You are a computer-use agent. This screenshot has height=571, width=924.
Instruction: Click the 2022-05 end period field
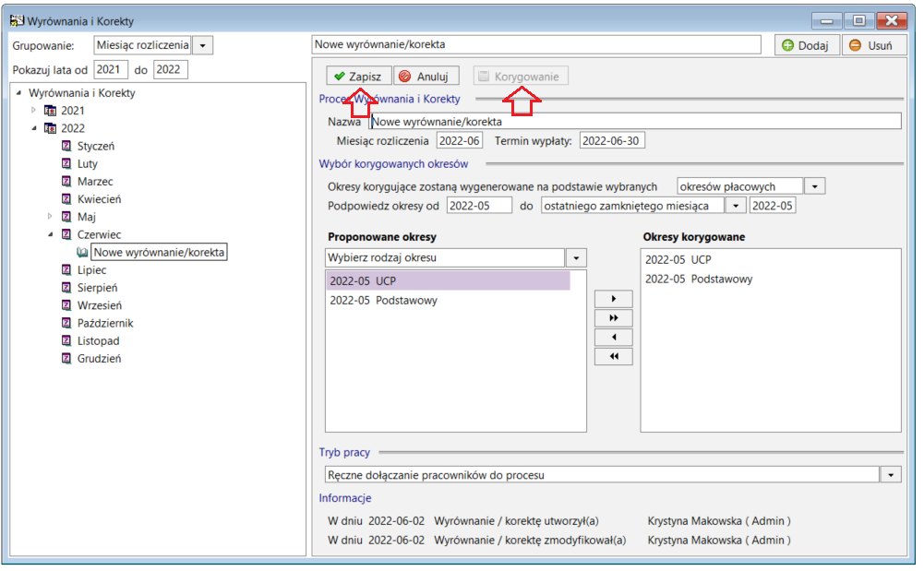pos(772,206)
